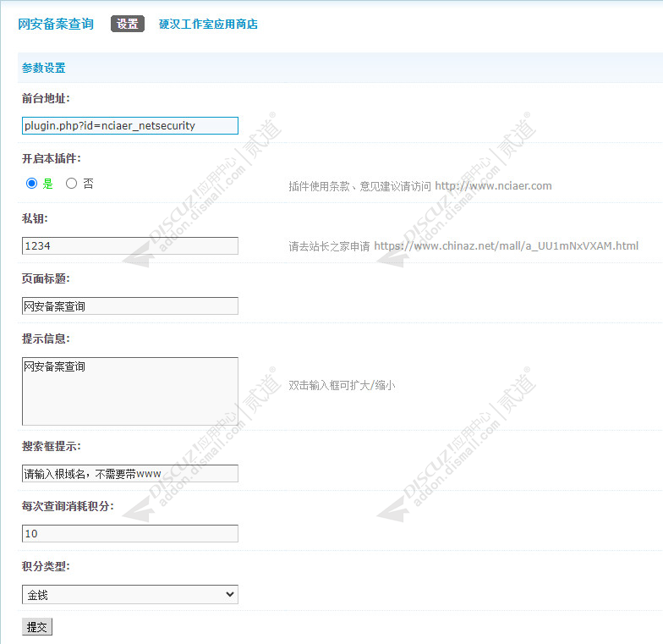Click the 私钥 input containing 1234
The image size is (663, 644).
point(130,245)
